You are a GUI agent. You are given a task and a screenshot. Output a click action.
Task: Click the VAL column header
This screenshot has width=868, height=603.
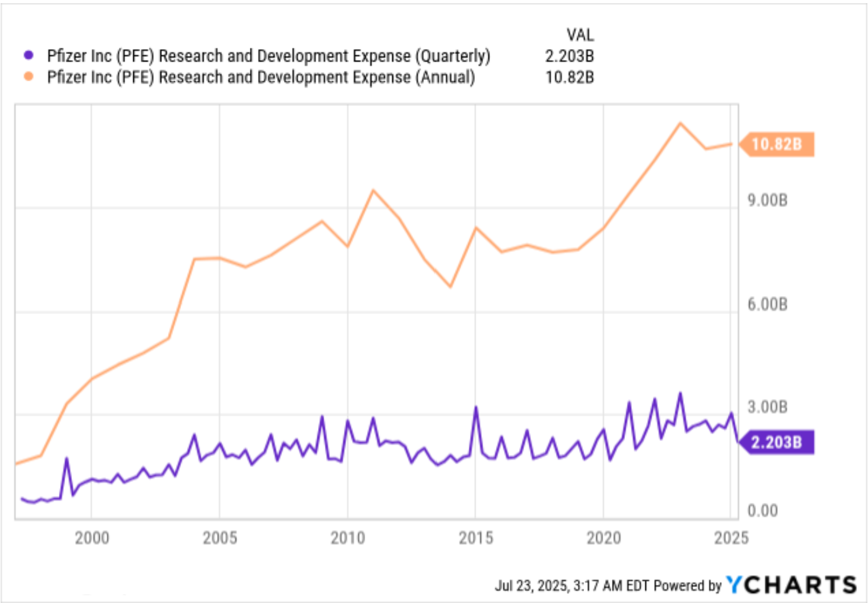click(x=580, y=35)
